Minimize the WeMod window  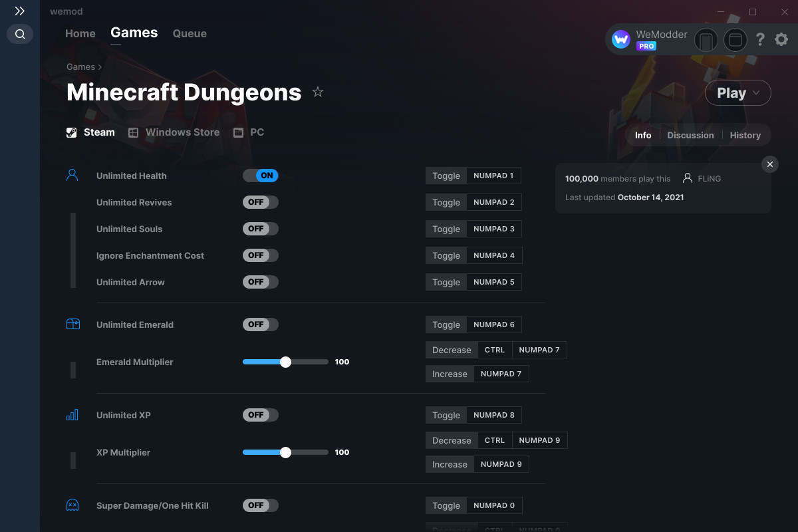(722, 11)
